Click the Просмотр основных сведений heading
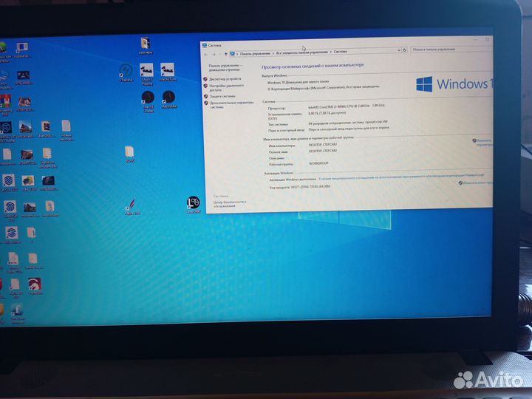Viewport: 532px width, 399px height. (313, 66)
